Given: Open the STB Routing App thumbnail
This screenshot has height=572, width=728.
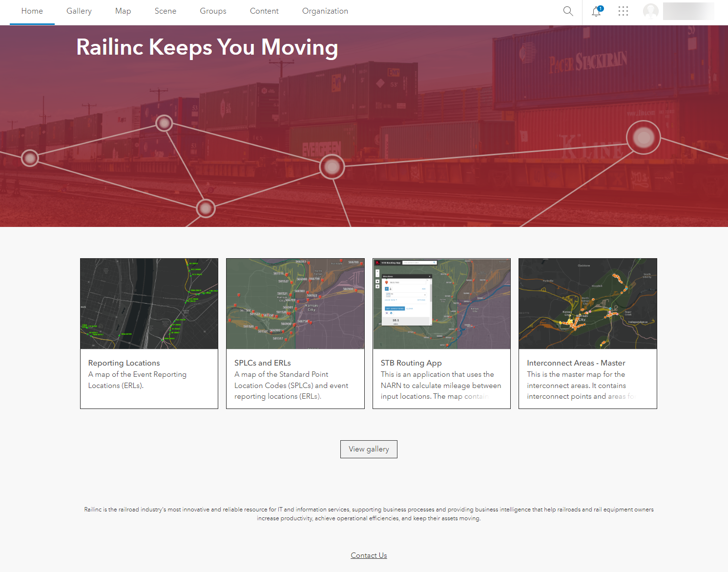Looking at the screenshot, I should point(441,304).
